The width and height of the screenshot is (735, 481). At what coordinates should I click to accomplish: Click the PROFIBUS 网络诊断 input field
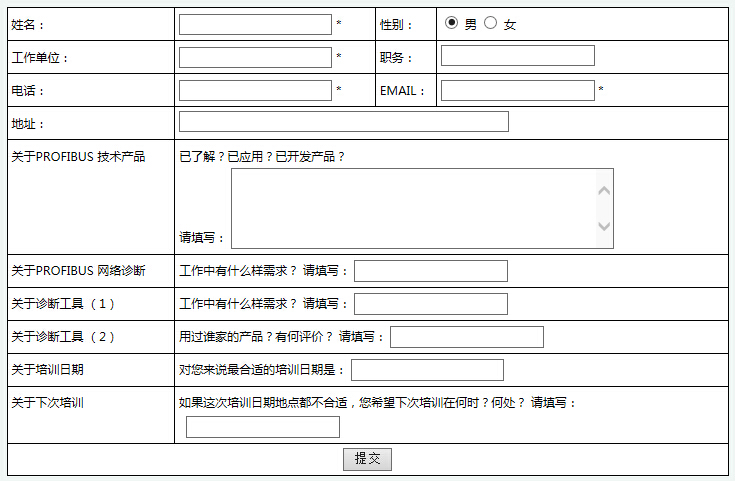[430, 271]
